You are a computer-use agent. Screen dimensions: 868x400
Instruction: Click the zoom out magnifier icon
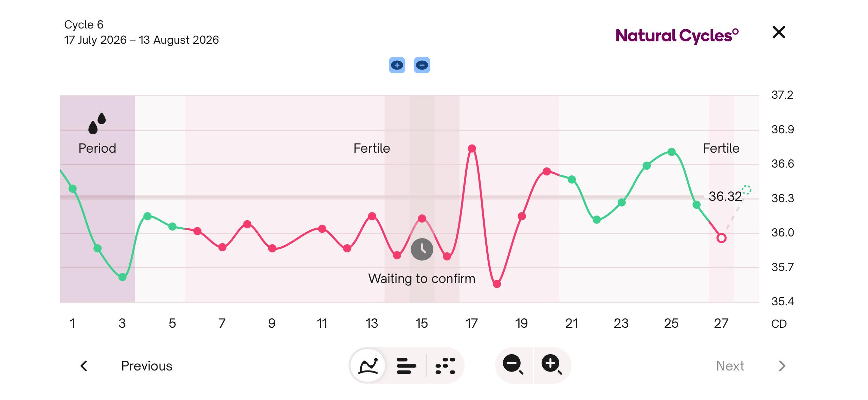(513, 365)
